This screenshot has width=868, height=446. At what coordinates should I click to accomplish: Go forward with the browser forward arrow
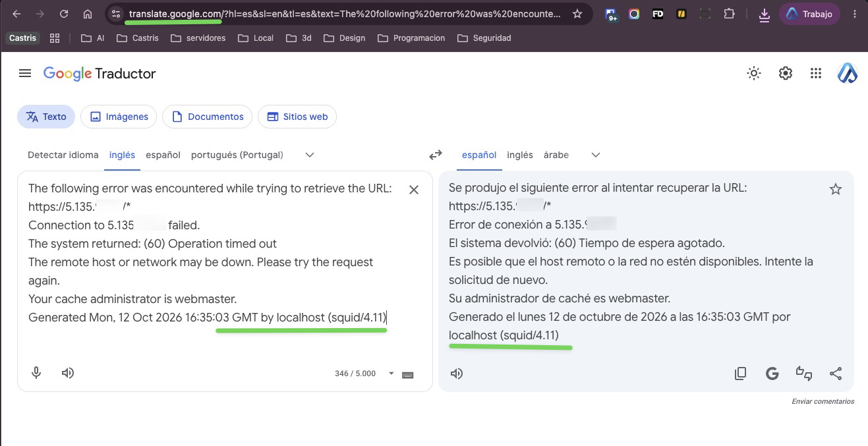tap(40, 14)
